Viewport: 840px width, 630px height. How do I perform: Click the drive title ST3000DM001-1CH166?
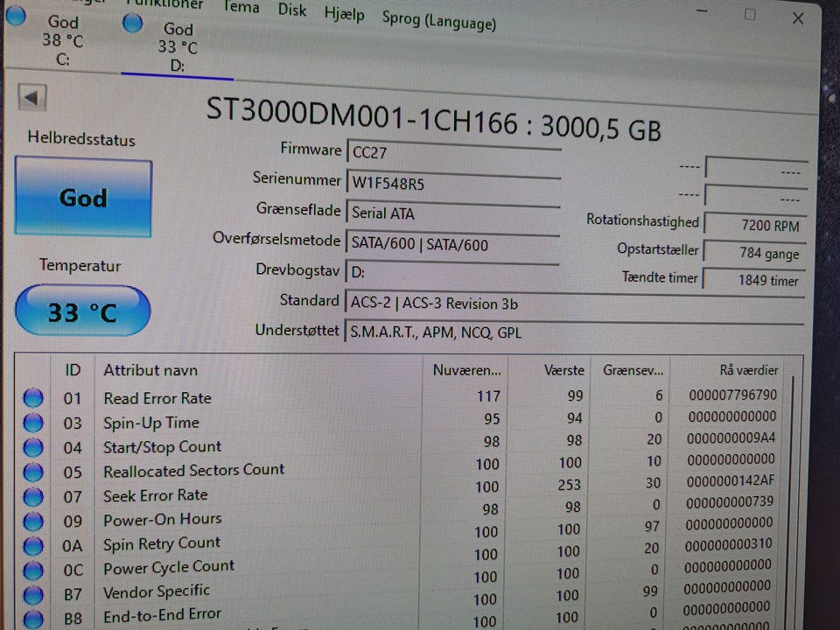[x=362, y=116]
